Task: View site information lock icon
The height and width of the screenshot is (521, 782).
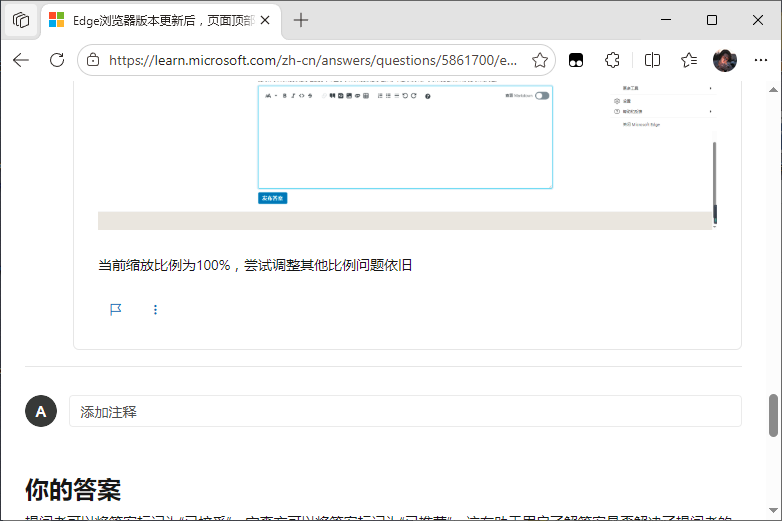Action: pyautogui.click(x=93, y=60)
